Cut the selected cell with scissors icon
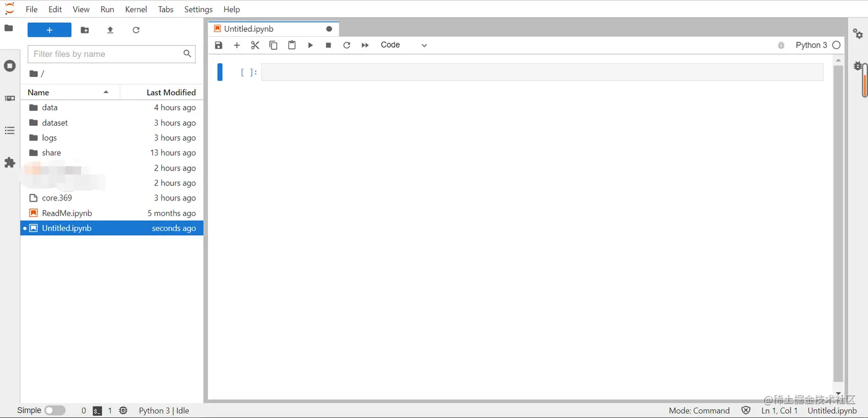Viewport: 868px width, 418px height. point(255,45)
